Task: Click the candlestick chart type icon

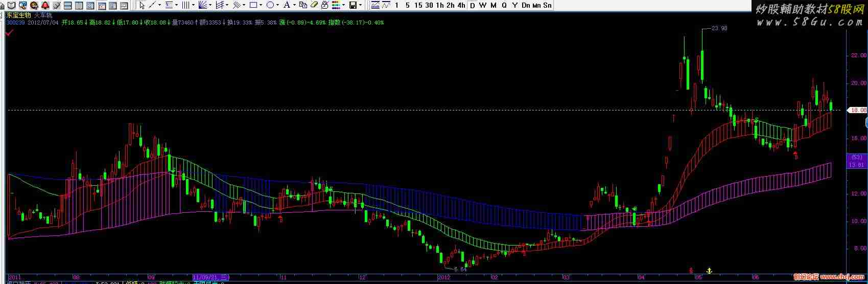Action: click(376, 5)
